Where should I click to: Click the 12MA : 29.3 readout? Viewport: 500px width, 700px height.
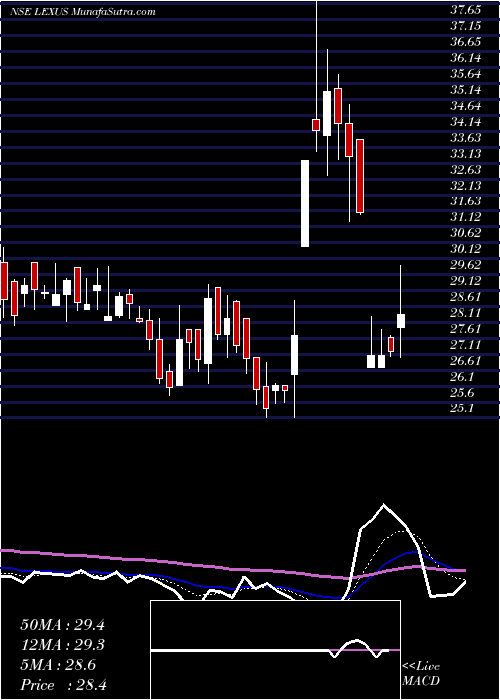pos(62,645)
